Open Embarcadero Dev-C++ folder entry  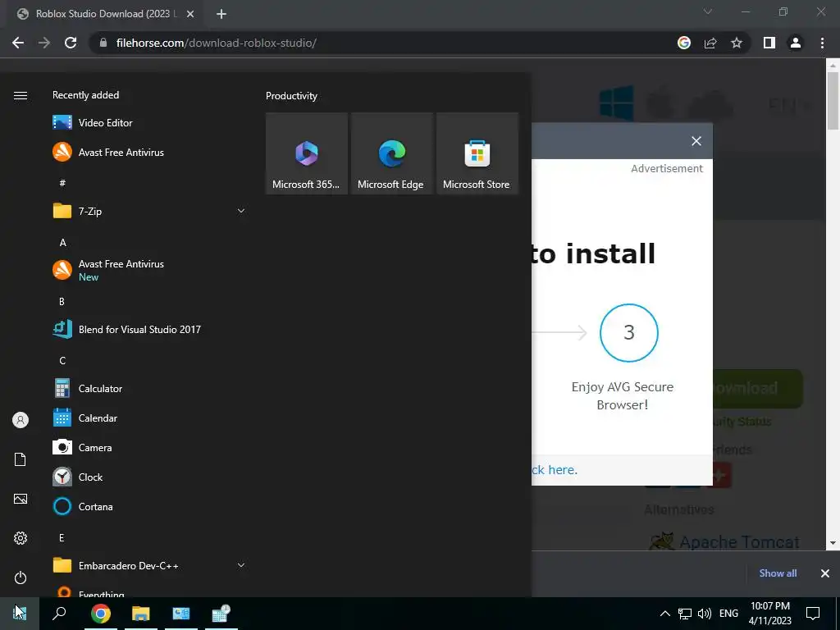(x=148, y=565)
